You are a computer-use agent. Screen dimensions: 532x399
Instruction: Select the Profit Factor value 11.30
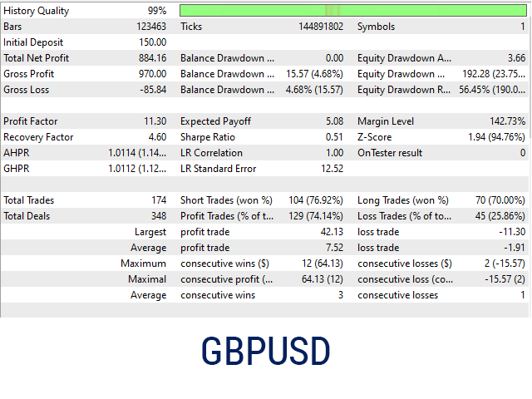pyautogui.click(x=155, y=121)
